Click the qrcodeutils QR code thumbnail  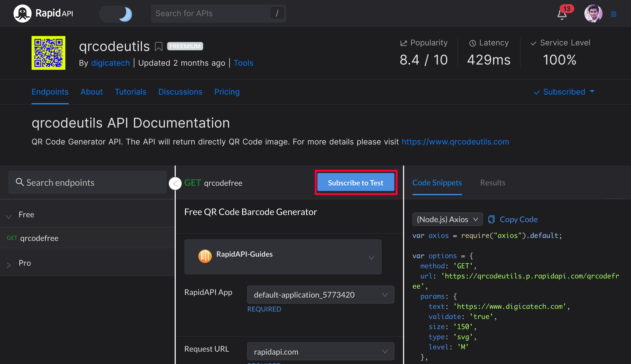tap(48, 53)
